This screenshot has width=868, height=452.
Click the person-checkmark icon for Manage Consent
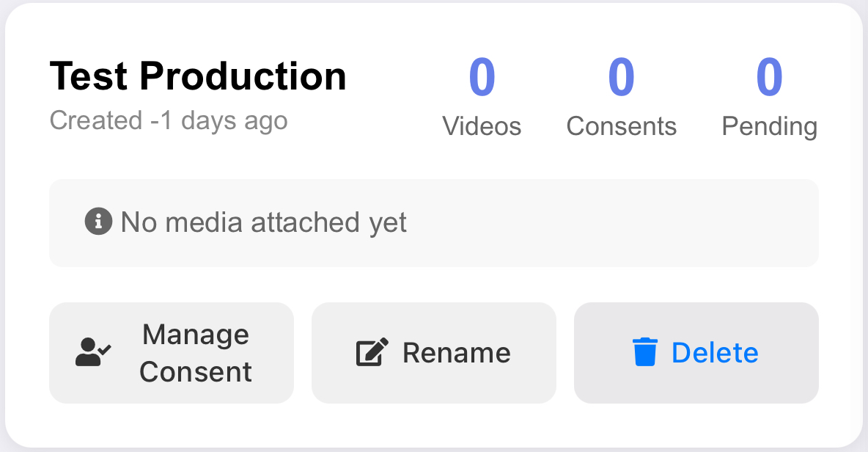pos(93,352)
